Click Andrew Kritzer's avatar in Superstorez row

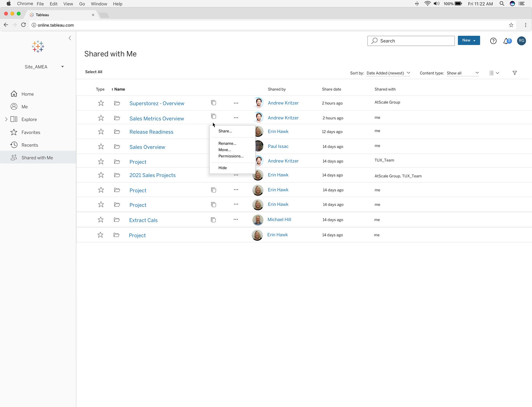[x=259, y=103]
